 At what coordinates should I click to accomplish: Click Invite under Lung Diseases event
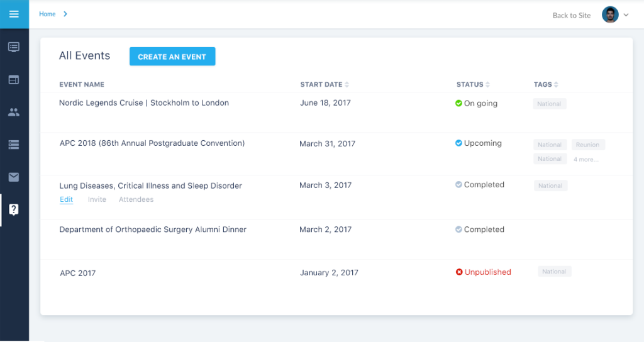(97, 200)
